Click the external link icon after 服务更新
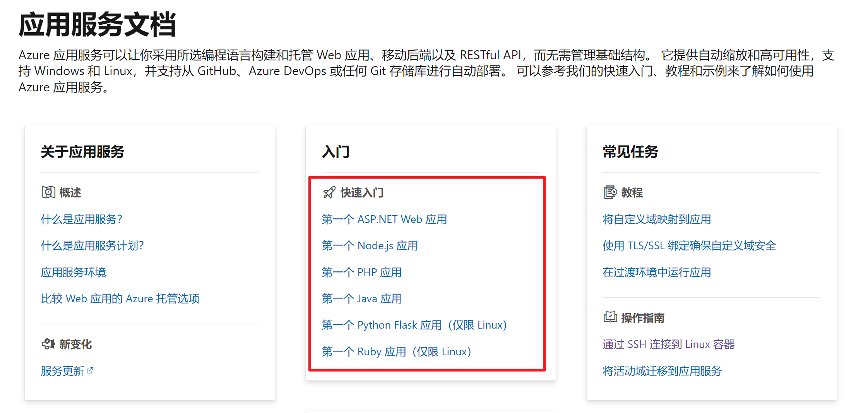 coord(90,370)
